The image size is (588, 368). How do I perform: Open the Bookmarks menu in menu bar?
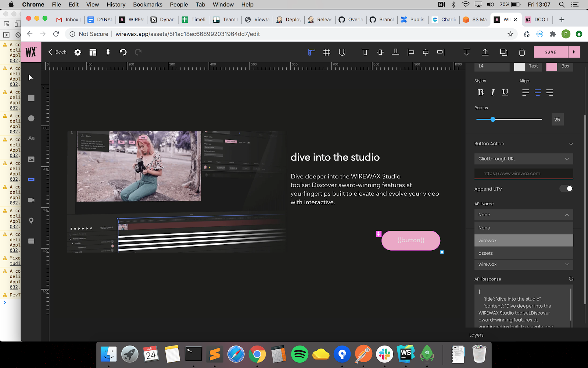(147, 4)
